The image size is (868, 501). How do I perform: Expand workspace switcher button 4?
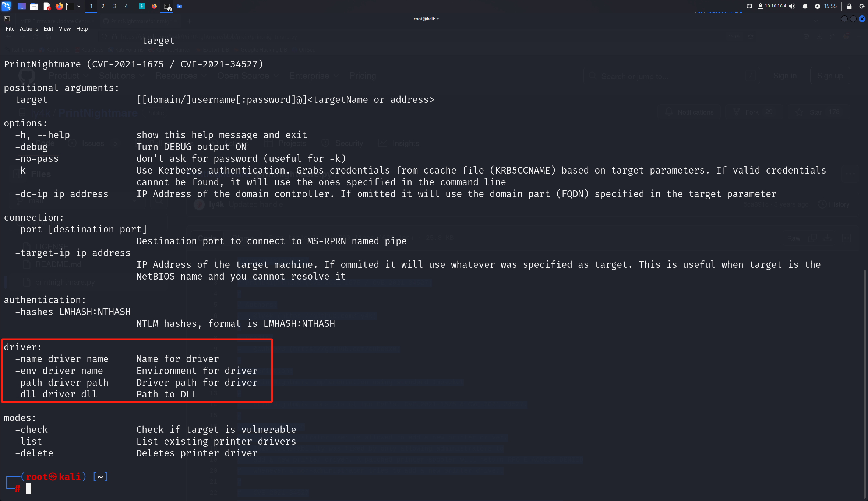pos(126,6)
